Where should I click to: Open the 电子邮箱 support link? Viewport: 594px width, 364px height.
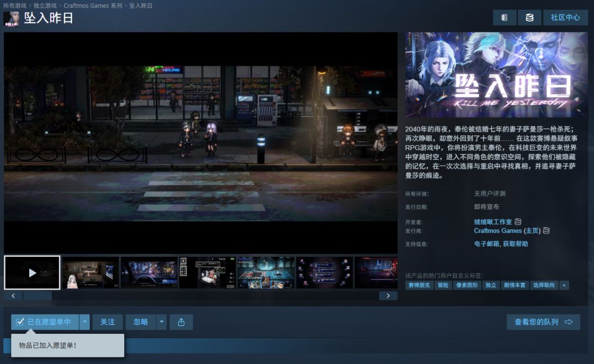(x=486, y=244)
